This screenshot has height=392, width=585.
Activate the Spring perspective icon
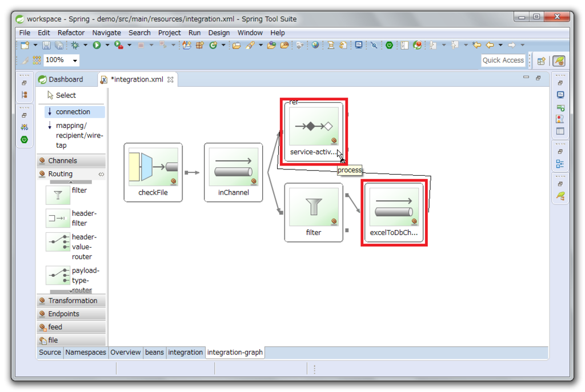(559, 60)
